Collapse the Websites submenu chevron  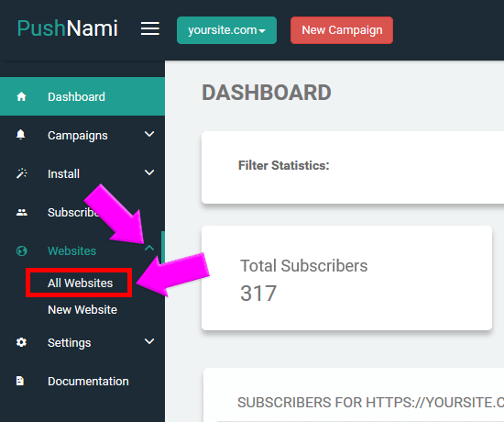point(149,248)
